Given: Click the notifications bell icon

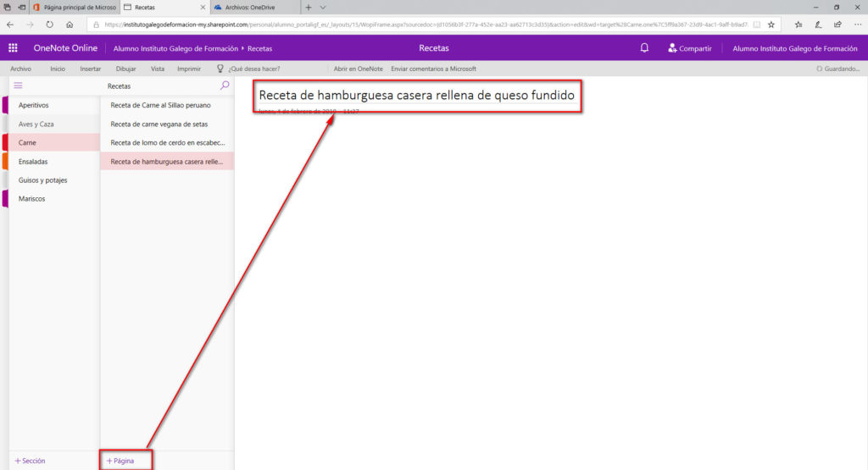Looking at the screenshot, I should pos(645,48).
